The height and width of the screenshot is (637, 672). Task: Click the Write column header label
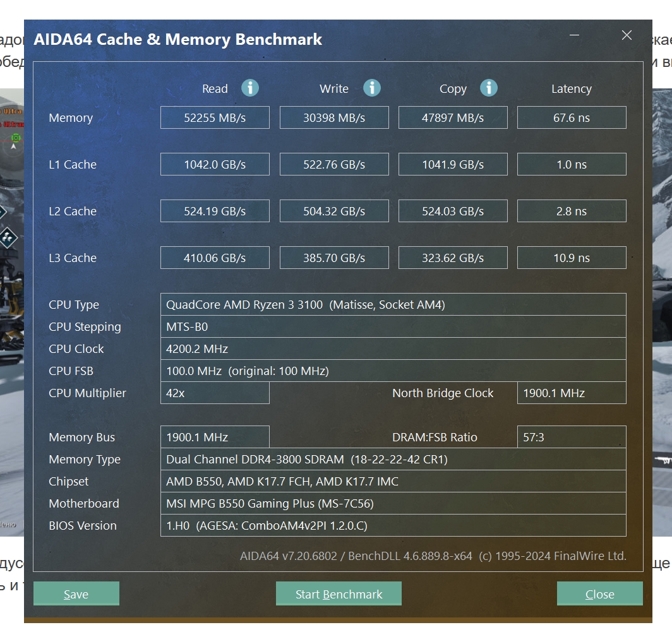pos(334,88)
